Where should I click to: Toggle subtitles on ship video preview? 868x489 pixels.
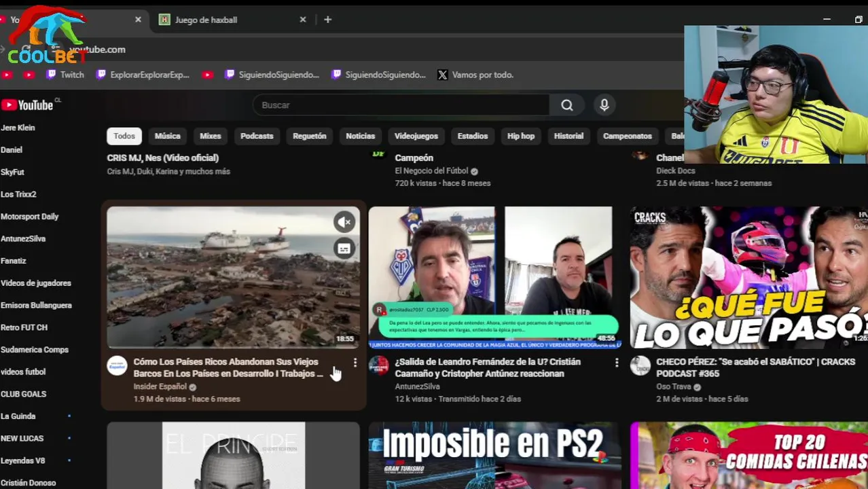pos(345,249)
